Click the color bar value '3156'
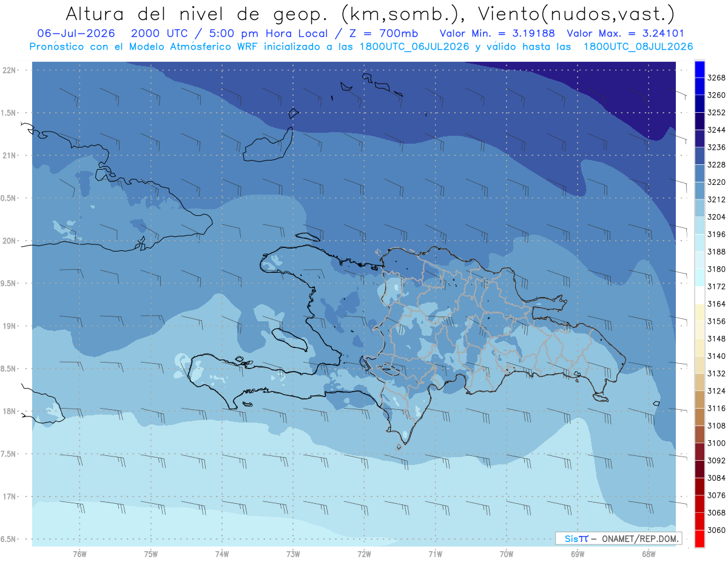The height and width of the screenshot is (562, 728). coord(716,321)
